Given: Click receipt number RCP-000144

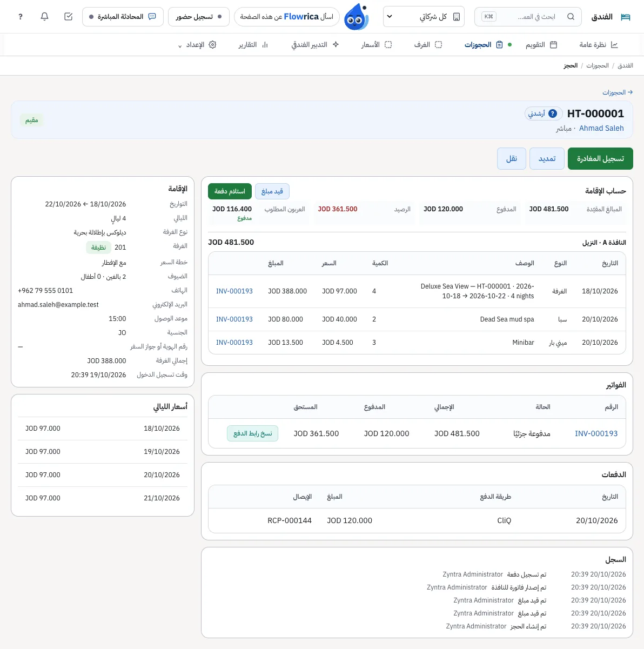Looking at the screenshot, I should 290,520.
